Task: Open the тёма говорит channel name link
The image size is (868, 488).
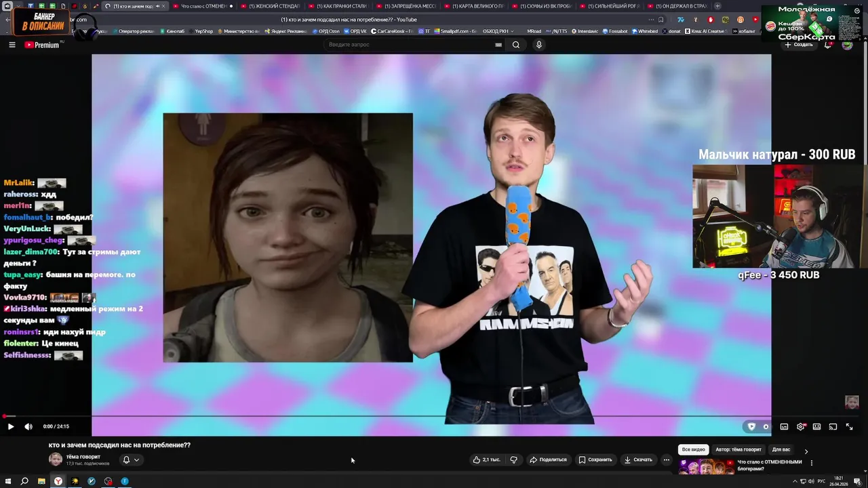Action: click(83, 457)
